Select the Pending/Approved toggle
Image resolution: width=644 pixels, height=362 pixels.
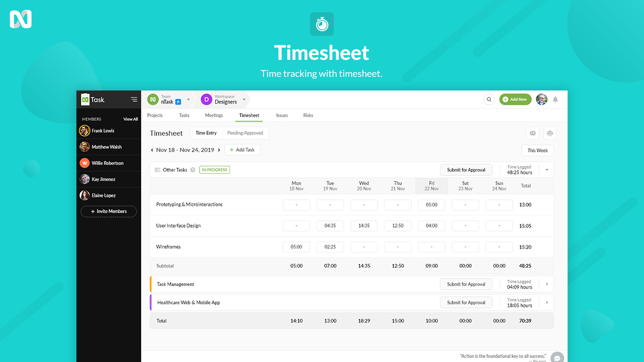pos(246,133)
